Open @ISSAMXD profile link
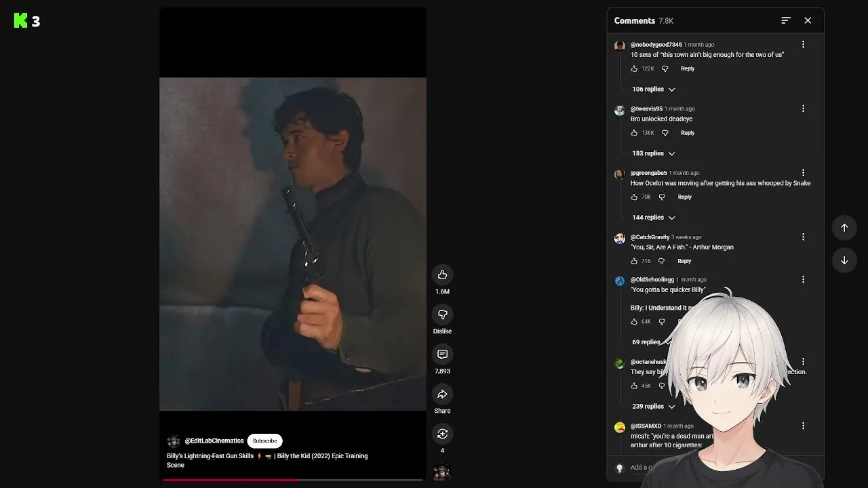868x488 pixels. (x=646, y=426)
